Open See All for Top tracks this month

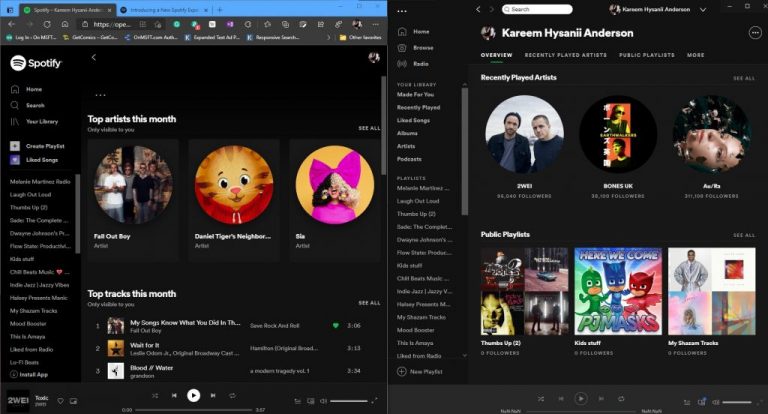click(369, 303)
